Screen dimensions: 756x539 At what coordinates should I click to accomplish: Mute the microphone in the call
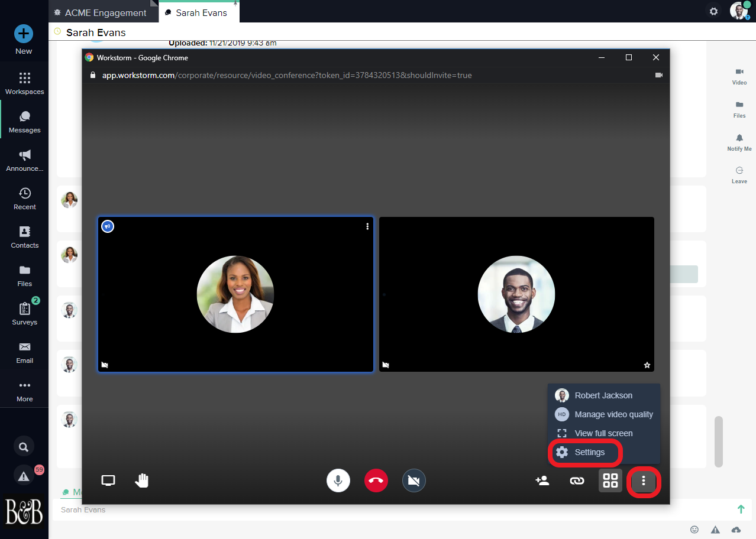point(338,480)
